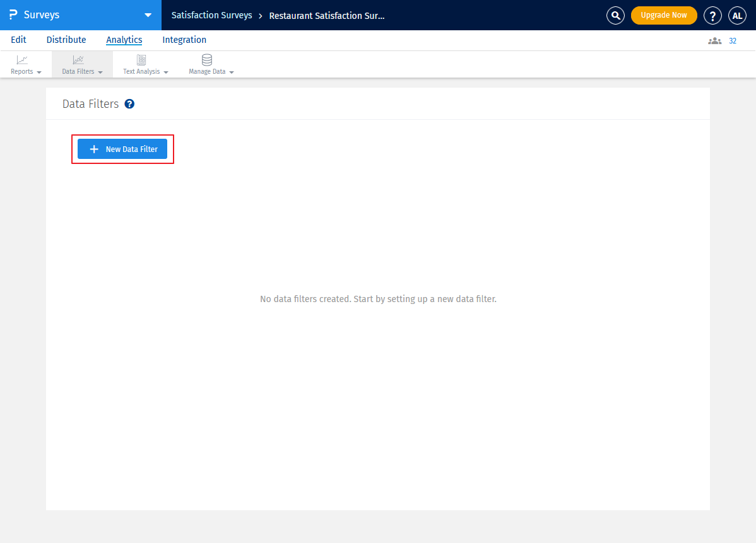
Task: Select the Data Filters toolbar icon
Action: click(78, 60)
